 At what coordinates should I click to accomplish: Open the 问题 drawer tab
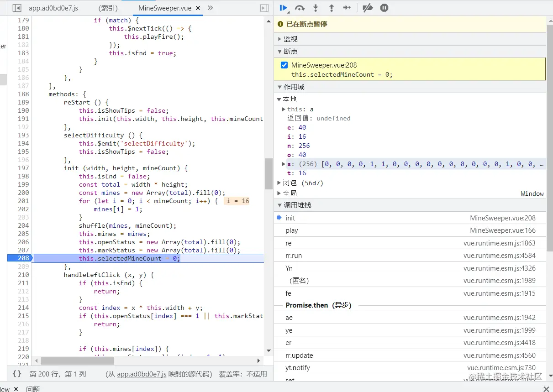(33, 389)
